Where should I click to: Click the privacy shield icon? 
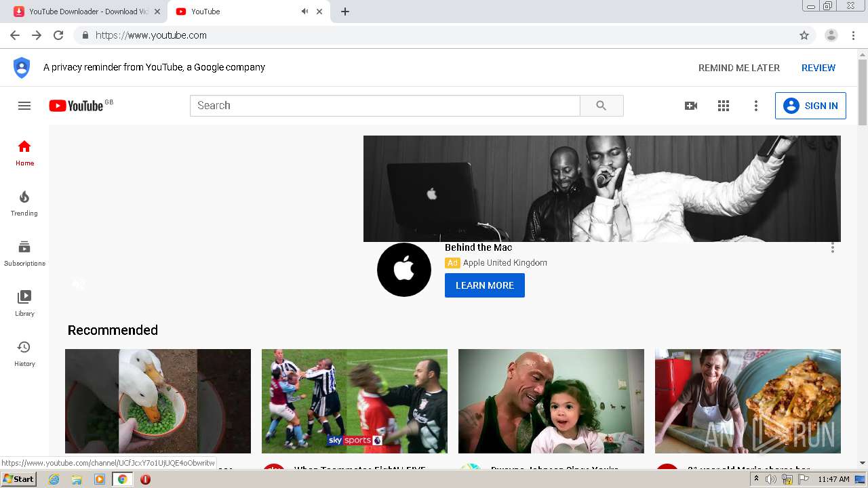[22, 68]
